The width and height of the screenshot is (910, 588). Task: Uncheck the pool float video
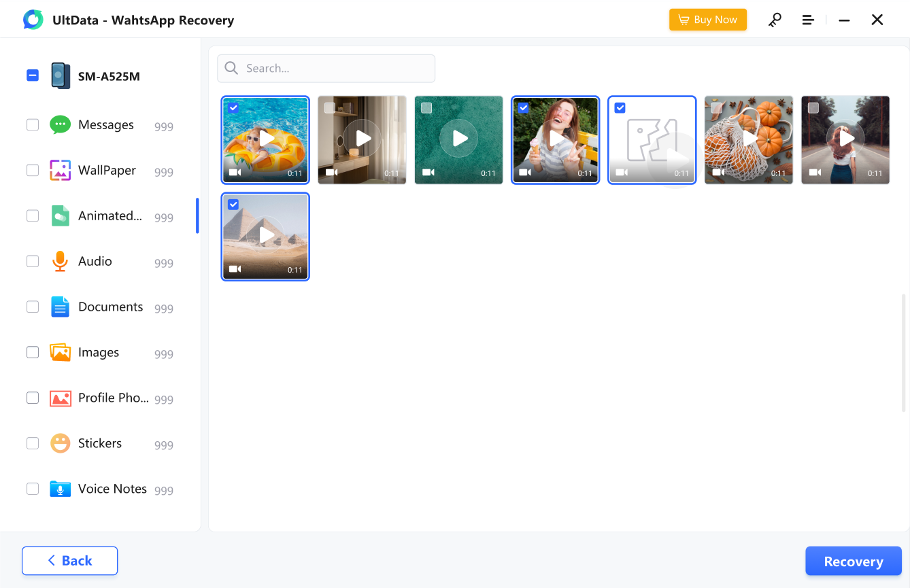pyautogui.click(x=233, y=108)
